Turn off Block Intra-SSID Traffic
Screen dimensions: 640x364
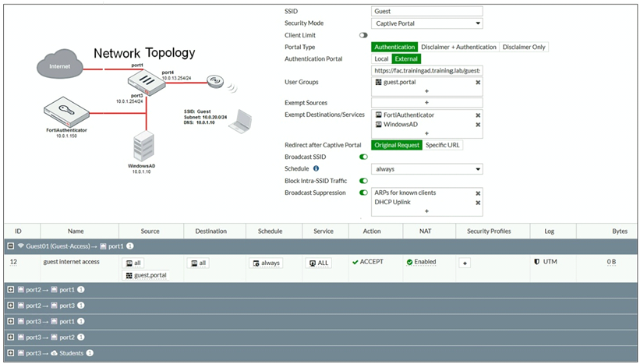(x=363, y=181)
